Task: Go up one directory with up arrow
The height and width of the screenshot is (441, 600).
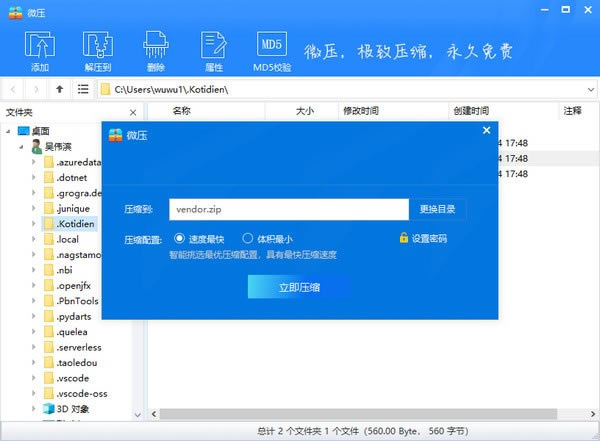Action: pyautogui.click(x=60, y=89)
